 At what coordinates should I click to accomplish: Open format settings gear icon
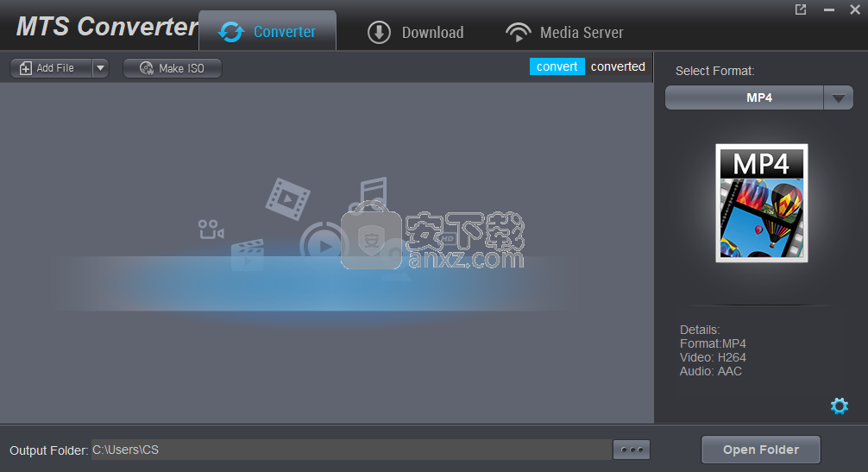point(840,406)
